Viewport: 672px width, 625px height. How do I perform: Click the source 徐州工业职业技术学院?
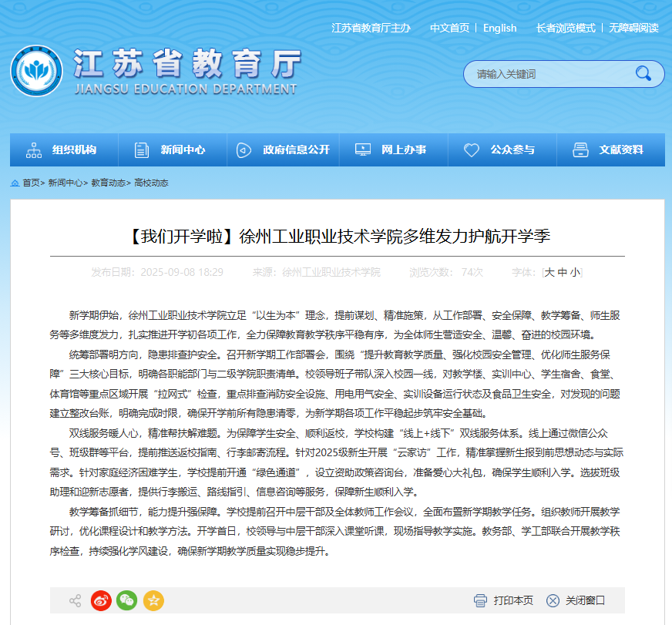[x=331, y=272]
